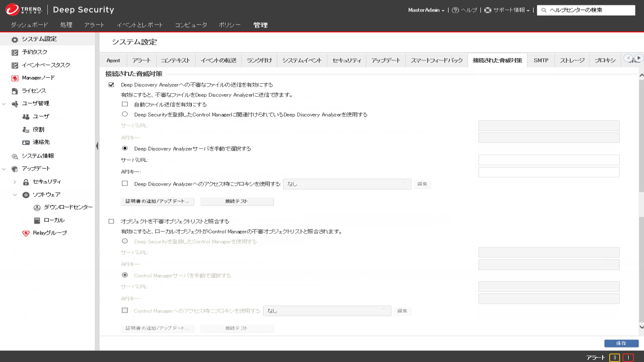Select the ダウンロードセンター icon
The image size is (644, 362).
[37, 208]
